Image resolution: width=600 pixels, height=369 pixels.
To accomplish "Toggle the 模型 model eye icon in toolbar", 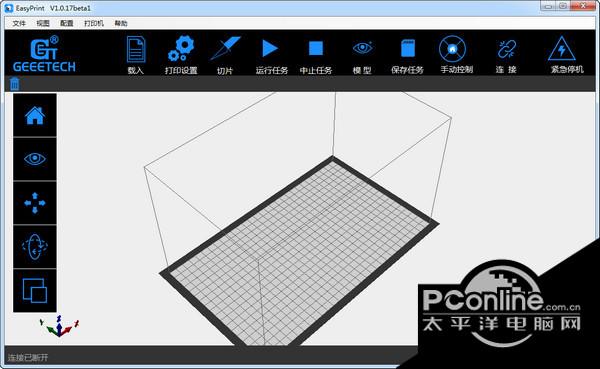I will [362, 48].
